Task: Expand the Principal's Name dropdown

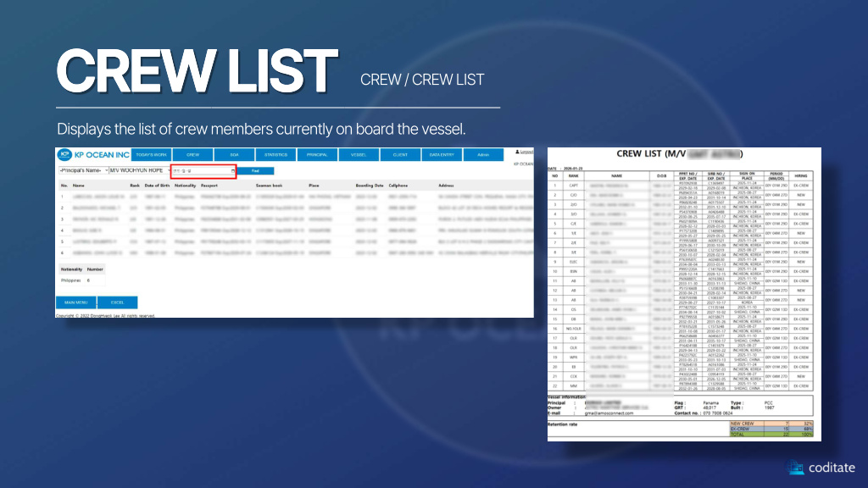Action: point(82,170)
